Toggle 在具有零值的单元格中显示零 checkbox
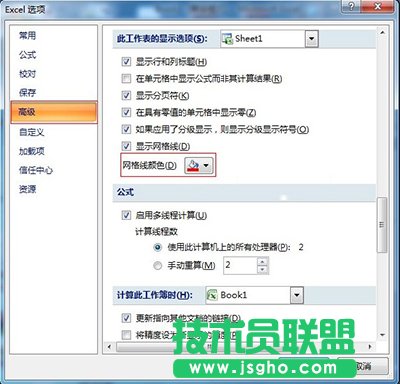The height and width of the screenshot is (384, 400). point(126,112)
